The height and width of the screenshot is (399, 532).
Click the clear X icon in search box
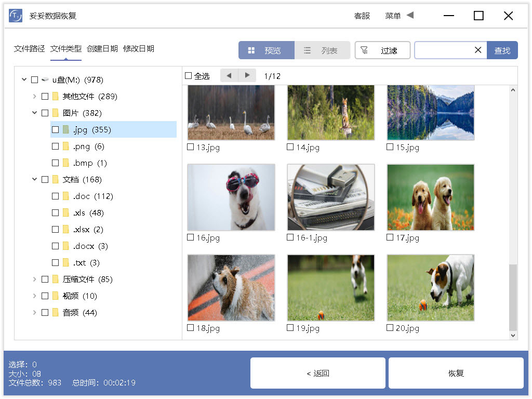pos(478,50)
